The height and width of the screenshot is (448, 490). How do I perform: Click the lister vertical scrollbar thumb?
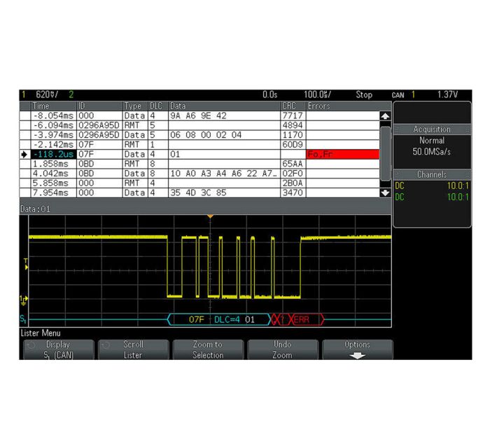pyautogui.click(x=385, y=153)
